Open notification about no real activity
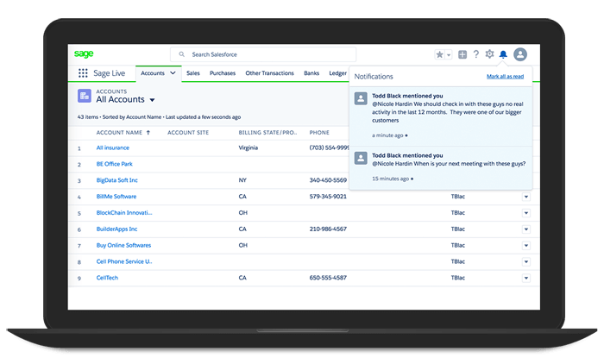 (441, 116)
